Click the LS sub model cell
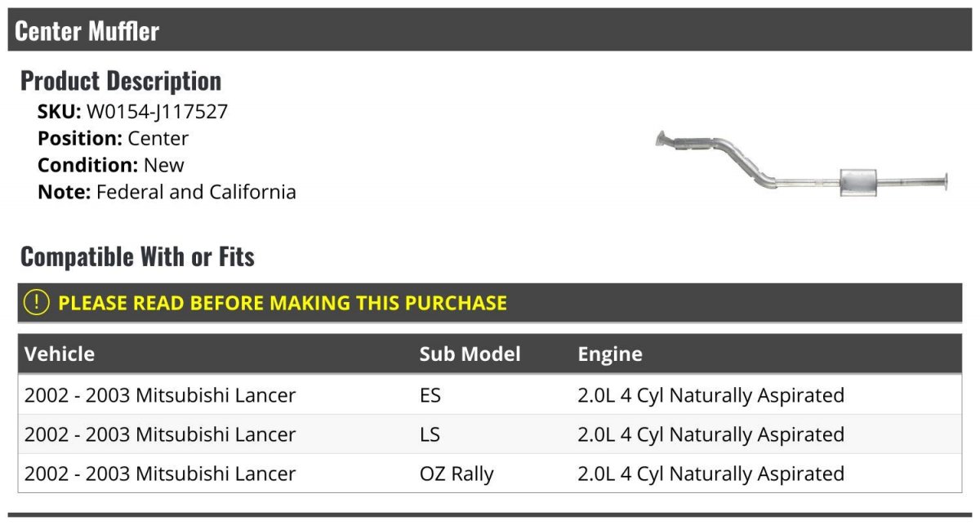The height and width of the screenshot is (525, 980). click(x=430, y=434)
